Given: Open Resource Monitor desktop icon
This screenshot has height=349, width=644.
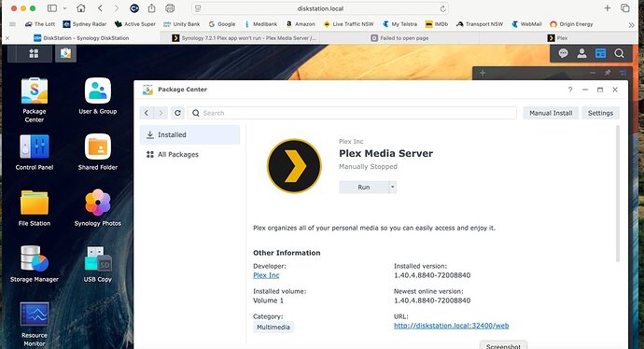Looking at the screenshot, I should click(x=35, y=325).
